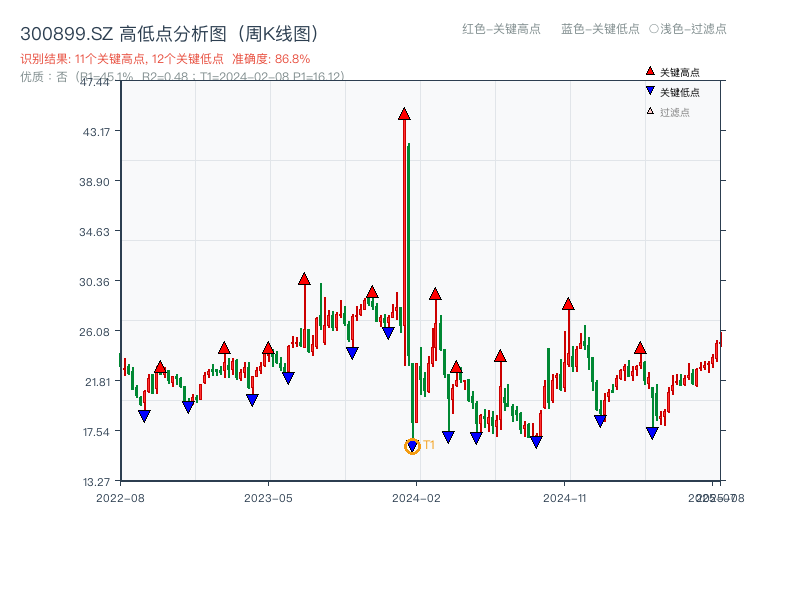Click the 38.90 y-axis label

coord(94,182)
